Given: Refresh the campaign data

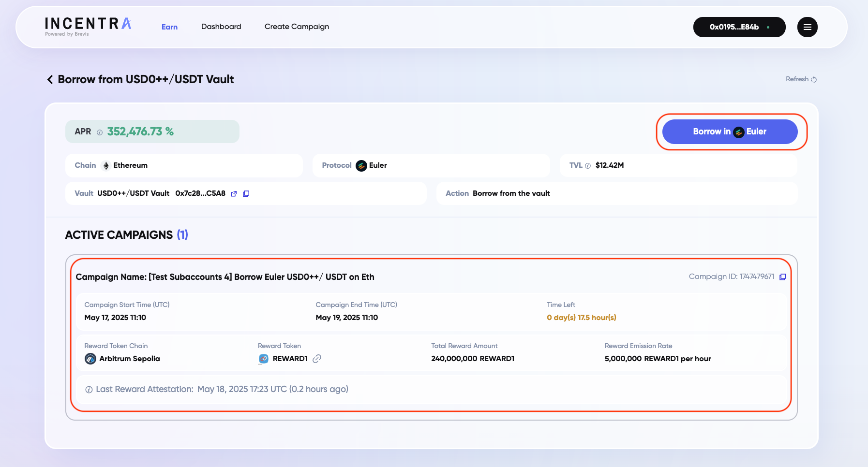Looking at the screenshot, I should click(x=801, y=79).
